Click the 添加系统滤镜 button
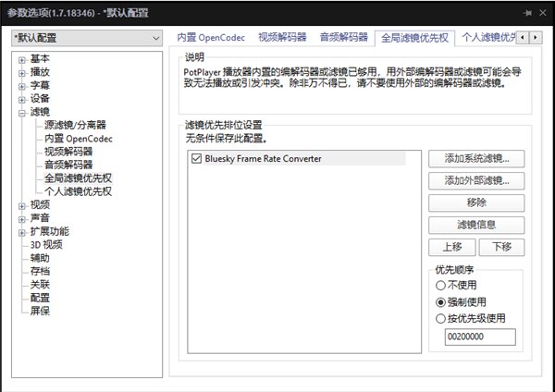This screenshot has width=555, height=392. pyautogui.click(x=476, y=158)
